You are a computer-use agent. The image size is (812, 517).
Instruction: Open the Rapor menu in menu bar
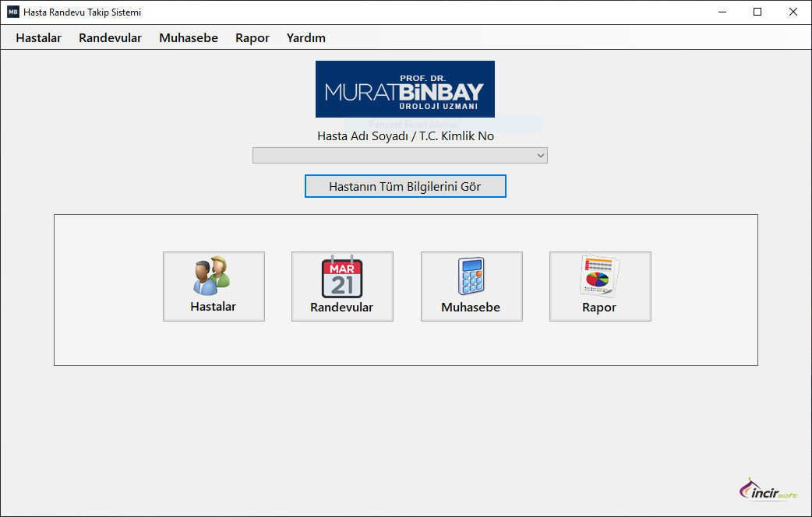click(x=252, y=38)
